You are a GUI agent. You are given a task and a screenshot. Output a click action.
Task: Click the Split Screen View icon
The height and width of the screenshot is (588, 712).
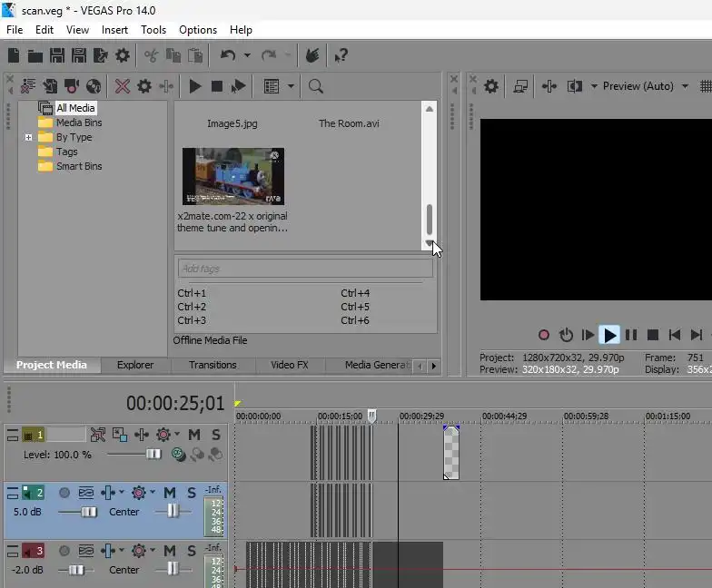coord(574,86)
